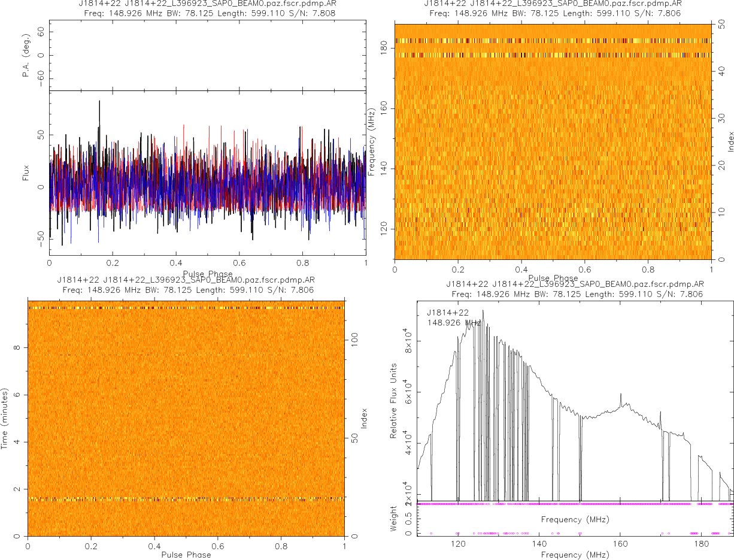
Task: Click the "Relative Flux Units" axis label
Action: tap(393, 400)
